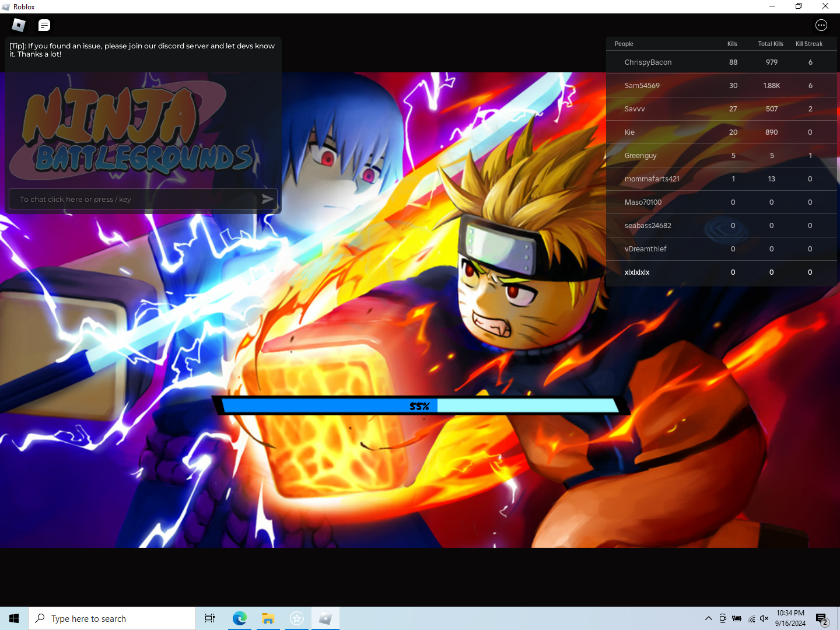Click Greenguy's kill streak of 1

[x=810, y=155]
